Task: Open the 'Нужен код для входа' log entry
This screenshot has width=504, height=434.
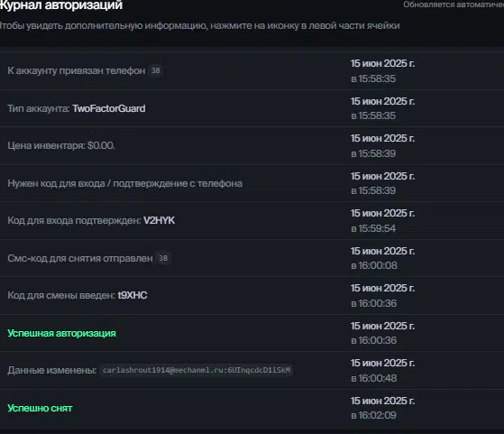Action: 252,183
